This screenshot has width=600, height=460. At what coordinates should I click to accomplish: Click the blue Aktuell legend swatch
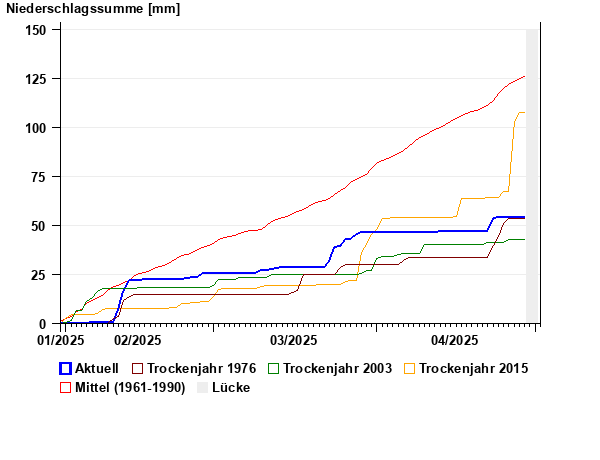tap(65, 369)
